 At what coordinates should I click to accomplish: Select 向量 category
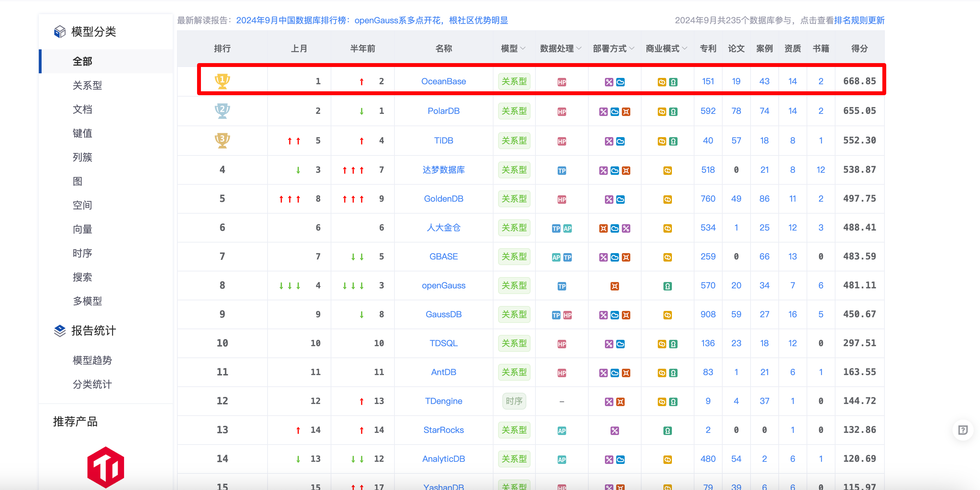point(82,229)
